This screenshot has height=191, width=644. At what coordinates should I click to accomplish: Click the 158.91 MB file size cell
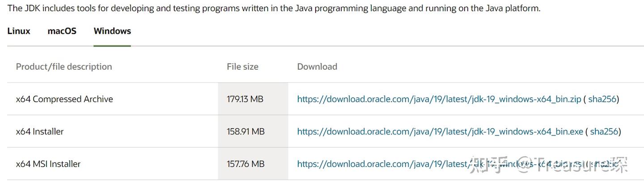[246, 132]
